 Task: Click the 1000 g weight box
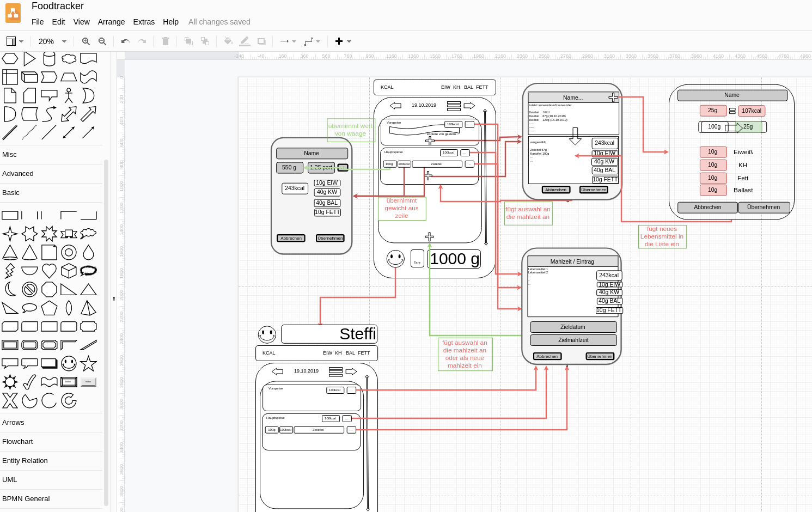455,259
